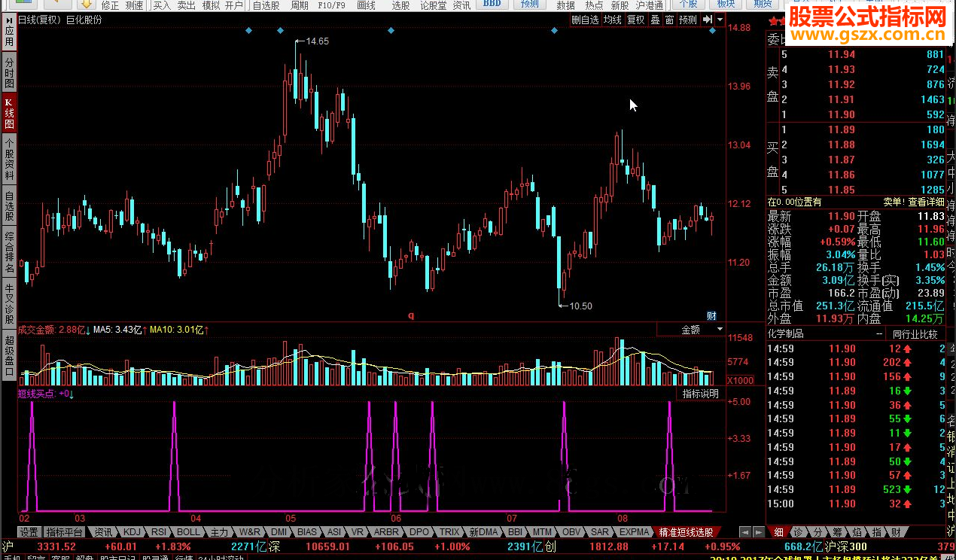Select the 细 detail tab in right panel
This screenshot has height=560, width=956.
tap(778, 531)
